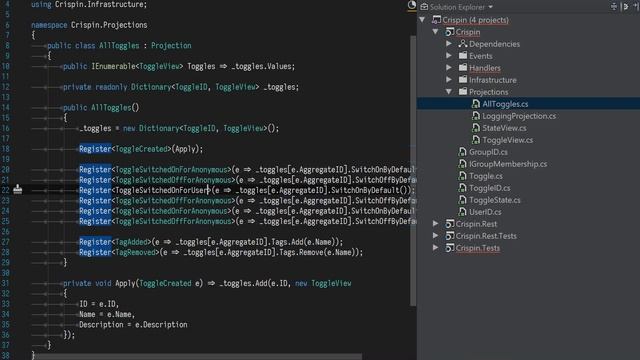Click the ToggleView.cs file icon
The height and width of the screenshot is (360, 640).
(x=476, y=140)
